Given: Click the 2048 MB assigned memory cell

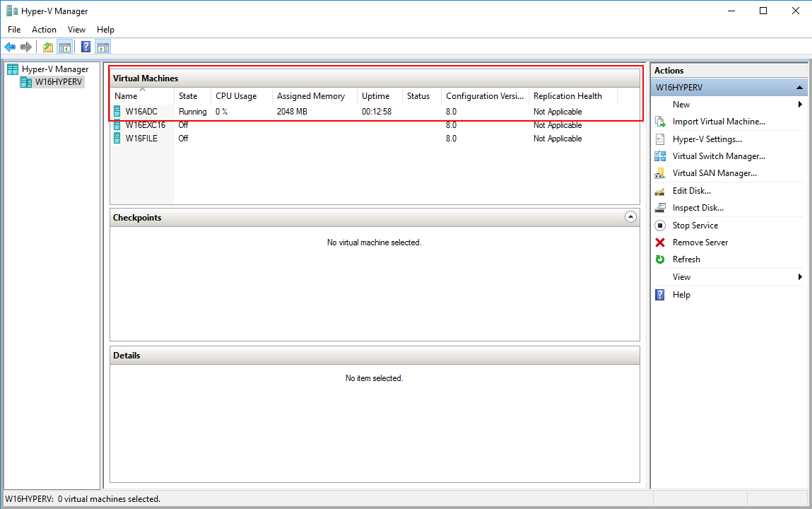Looking at the screenshot, I should (x=292, y=111).
